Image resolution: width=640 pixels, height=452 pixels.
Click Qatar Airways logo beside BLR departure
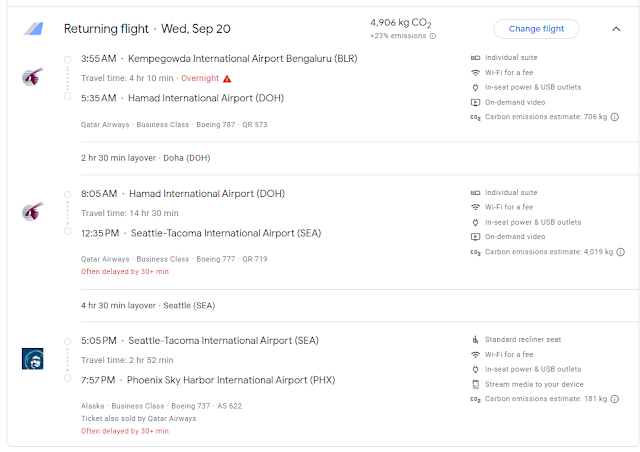[32, 77]
